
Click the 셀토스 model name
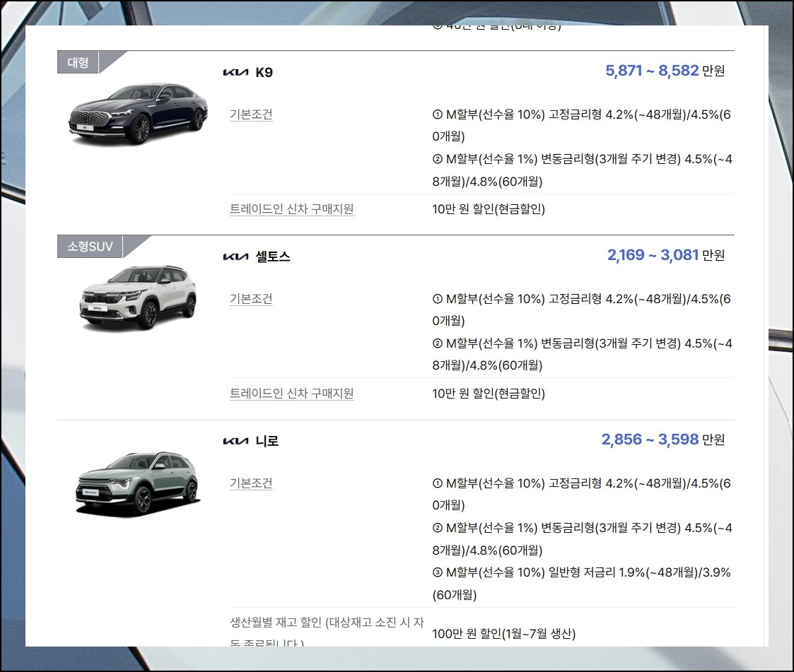click(x=273, y=257)
